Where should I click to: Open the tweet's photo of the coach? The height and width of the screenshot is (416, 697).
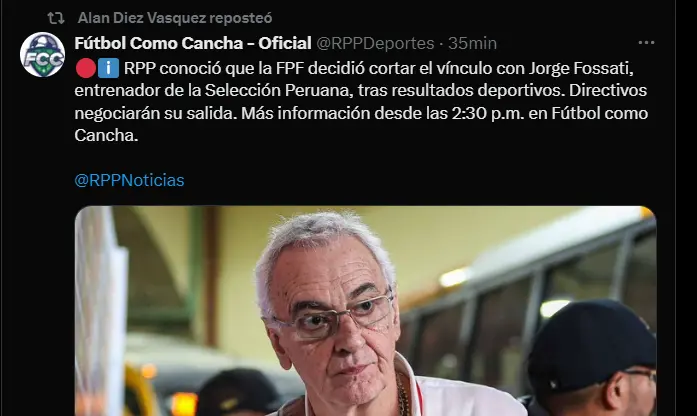tap(365, 311)
